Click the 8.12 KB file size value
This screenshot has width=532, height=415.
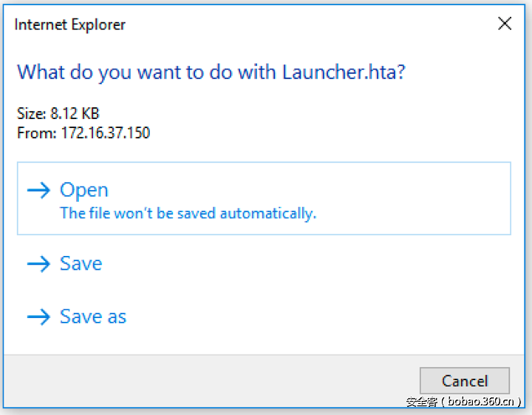tap(75, 114)
